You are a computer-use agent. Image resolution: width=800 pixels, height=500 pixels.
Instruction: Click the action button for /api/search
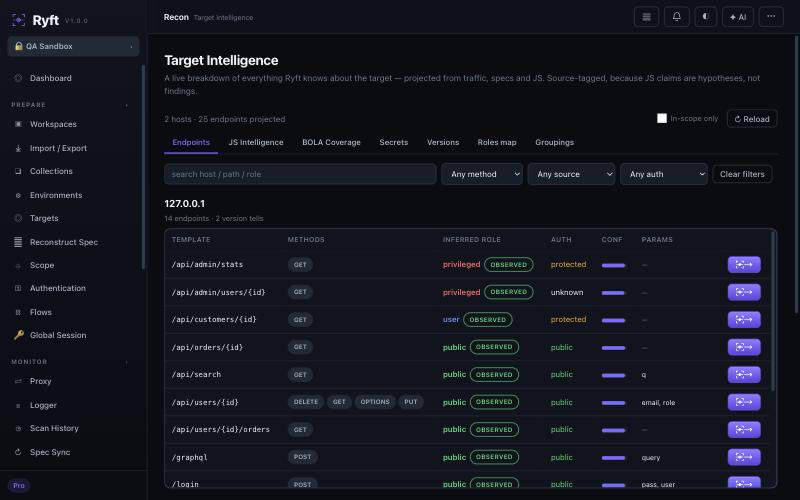[744, 374]
